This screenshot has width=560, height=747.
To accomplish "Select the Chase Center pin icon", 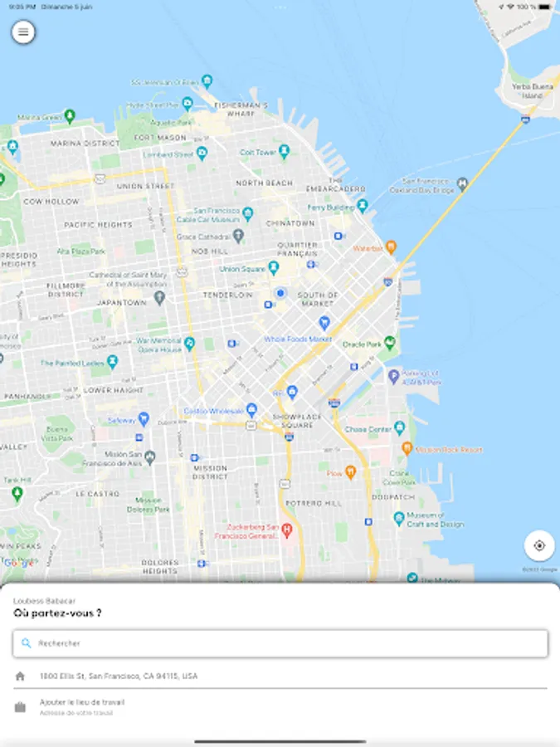I will [400, 427].
